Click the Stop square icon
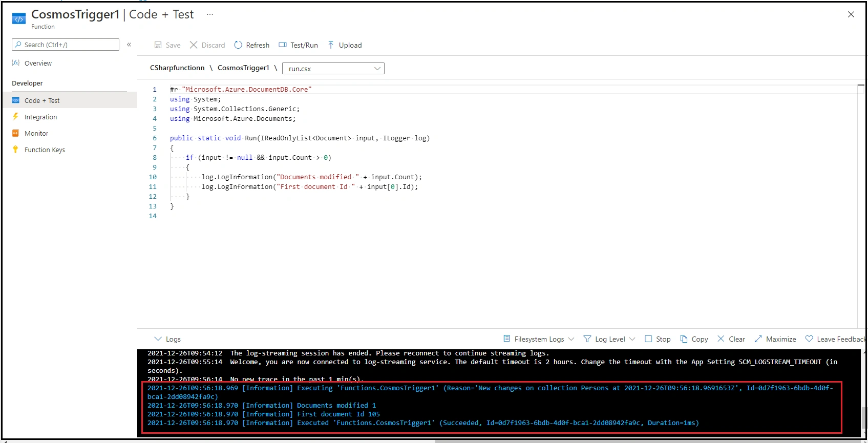Viewport: 868px width, 443px height. 648,339
